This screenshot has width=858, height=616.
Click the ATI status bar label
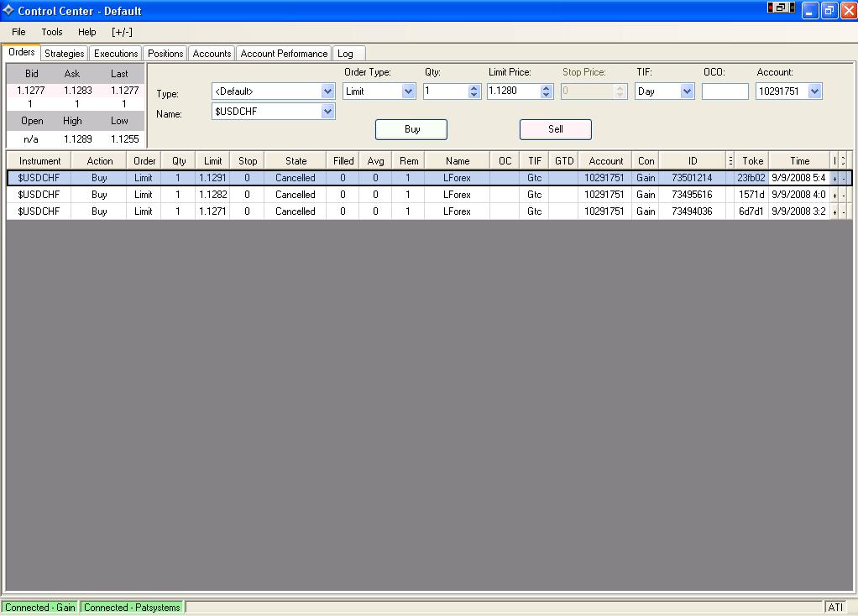point(835,608)
